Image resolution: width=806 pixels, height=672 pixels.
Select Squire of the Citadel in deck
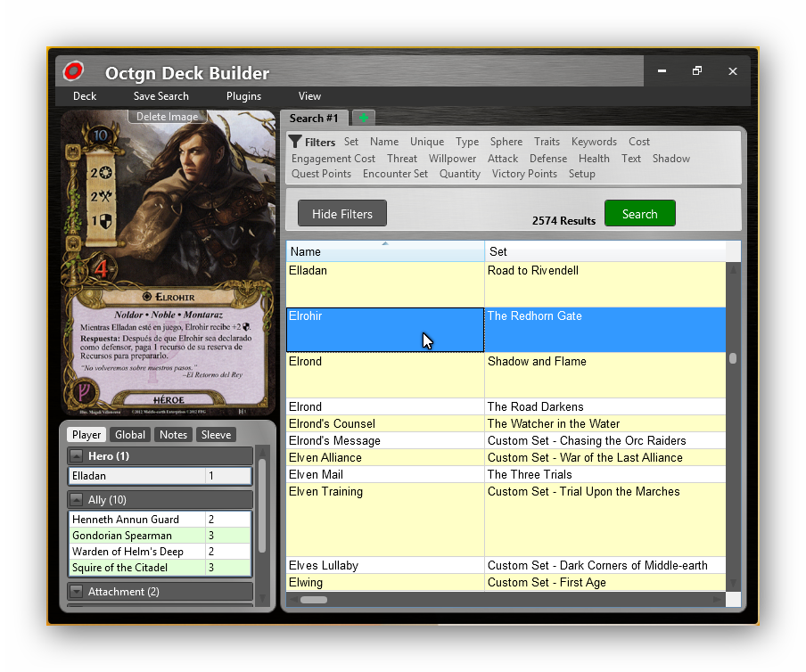[x=160, y=568]
